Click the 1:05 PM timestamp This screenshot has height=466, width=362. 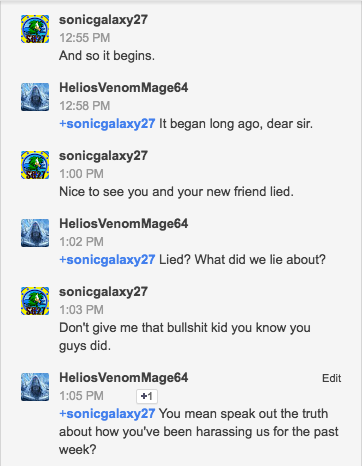point(81,396)
